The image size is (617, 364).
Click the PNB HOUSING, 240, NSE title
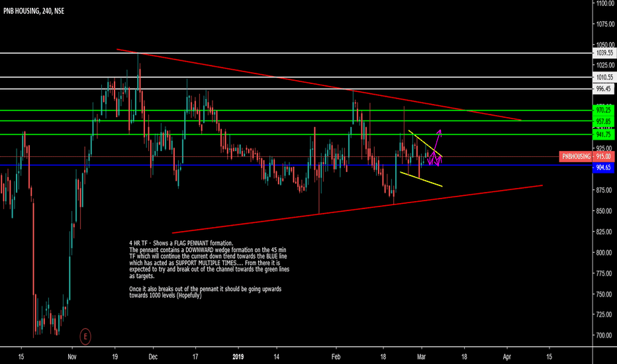(34, 11)
